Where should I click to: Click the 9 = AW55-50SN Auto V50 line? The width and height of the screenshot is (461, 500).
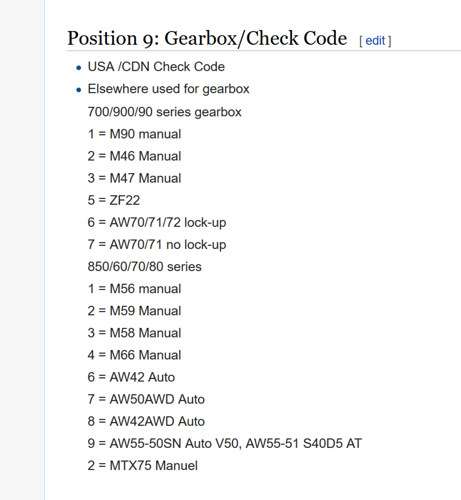click(225, 443)
